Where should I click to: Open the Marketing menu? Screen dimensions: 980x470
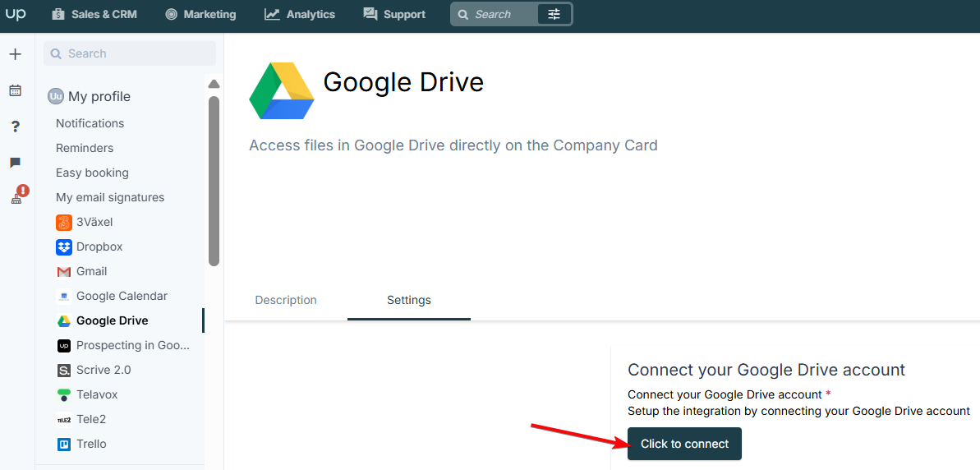[x=200, y=14]
